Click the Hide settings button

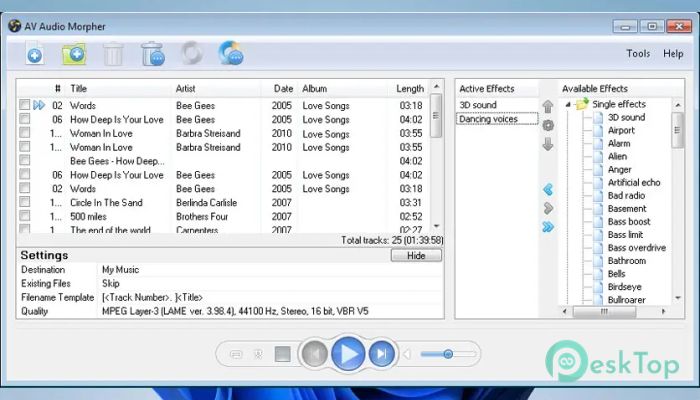pos(416,256)
